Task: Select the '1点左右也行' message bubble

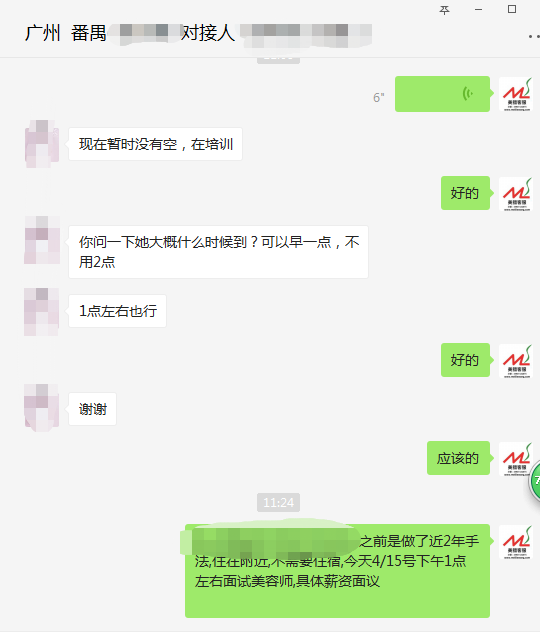Action: pyautogui.click(x=117, y=311)
